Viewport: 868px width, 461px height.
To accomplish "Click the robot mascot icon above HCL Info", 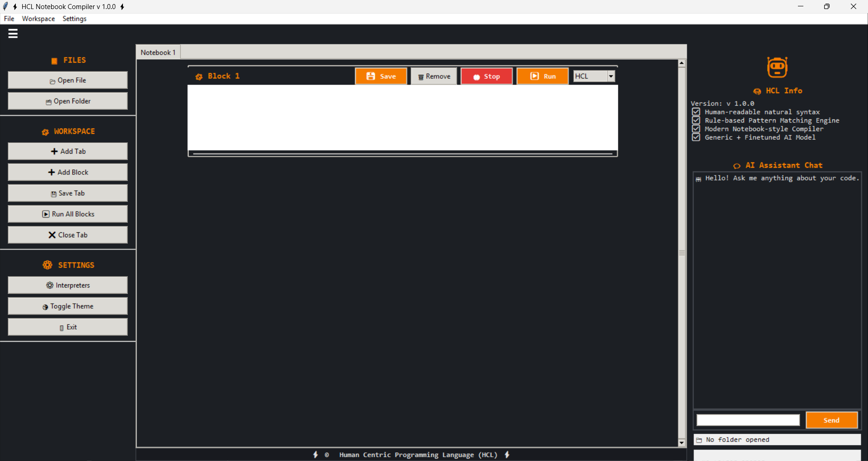I will click(777, 67).
